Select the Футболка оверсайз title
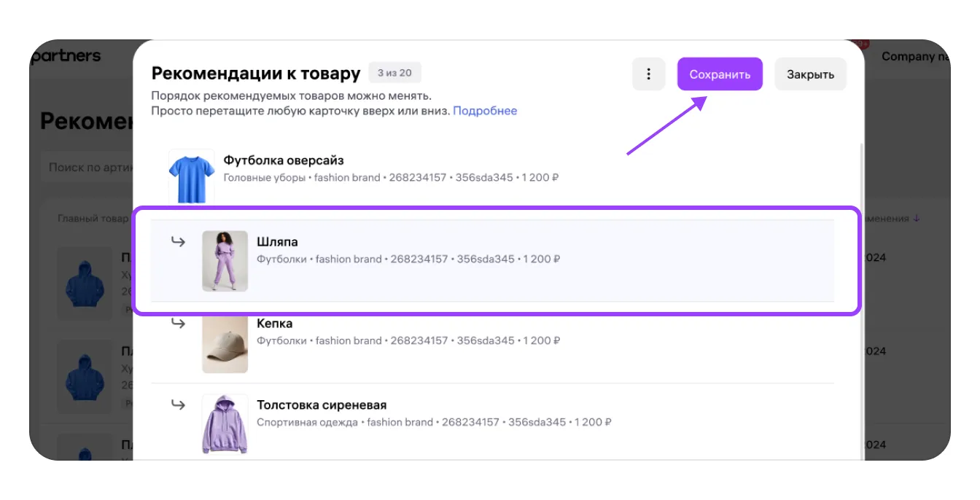Image resolution: width=980 pixels, height=500 pixels. [x=283, y=160]
